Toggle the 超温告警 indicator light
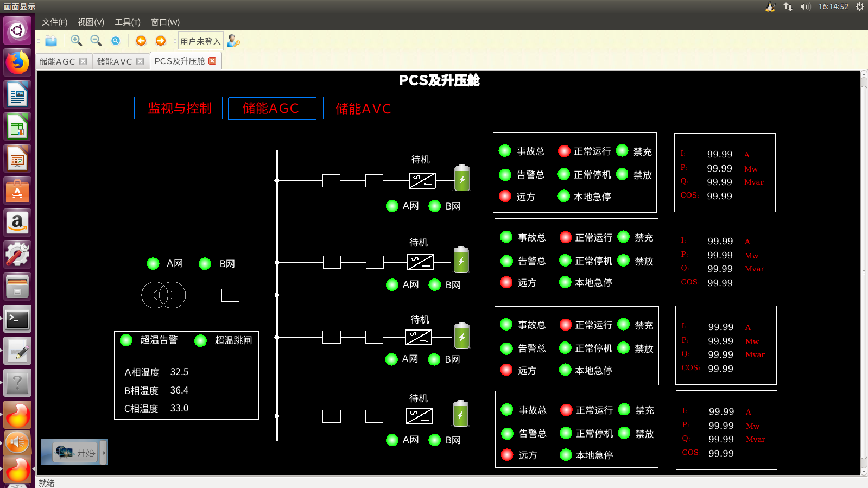868x488 pixels. coord(126,340)
